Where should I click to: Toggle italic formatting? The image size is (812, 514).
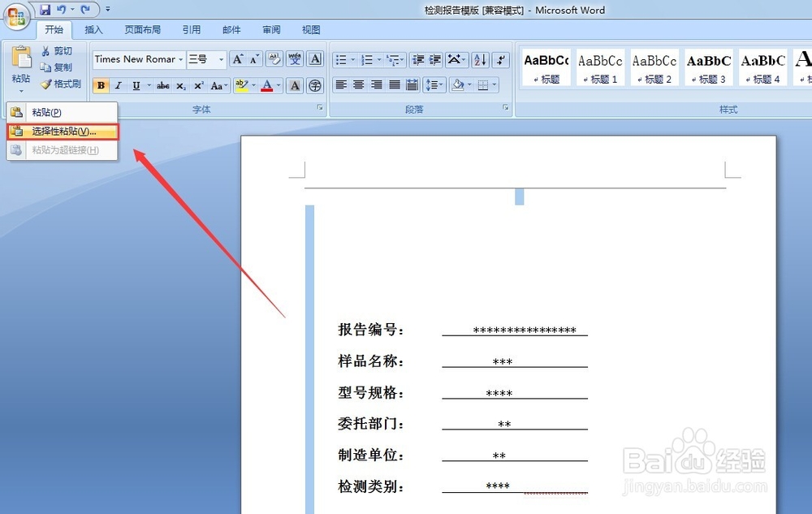(119, 85)
